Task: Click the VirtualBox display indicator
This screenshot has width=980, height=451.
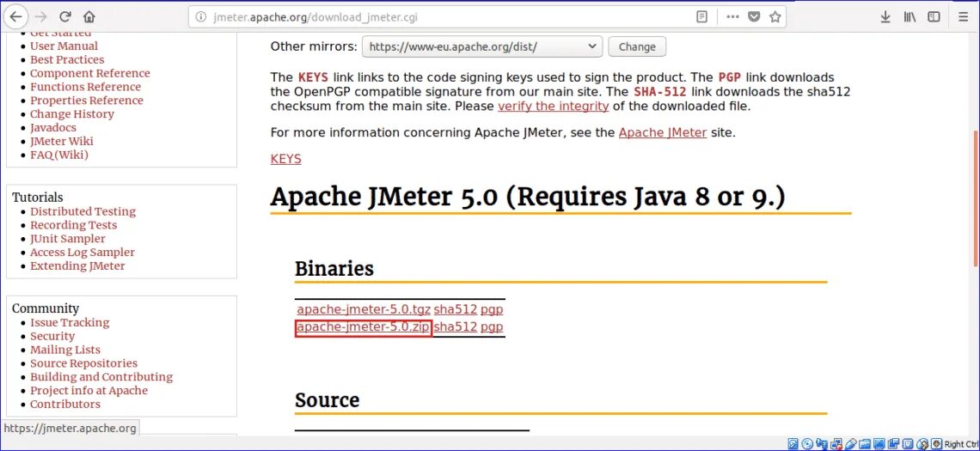Action: click(879, 444)
